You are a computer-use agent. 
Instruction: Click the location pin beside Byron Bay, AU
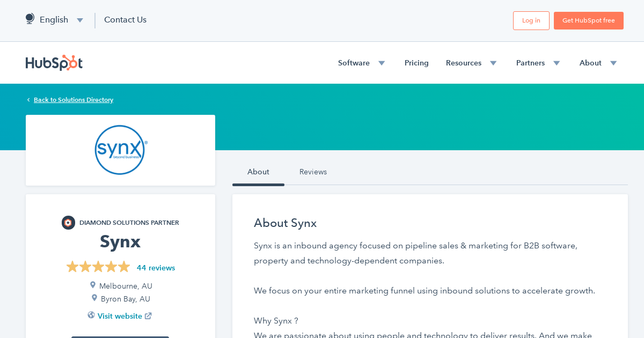[x=94, y=298]
